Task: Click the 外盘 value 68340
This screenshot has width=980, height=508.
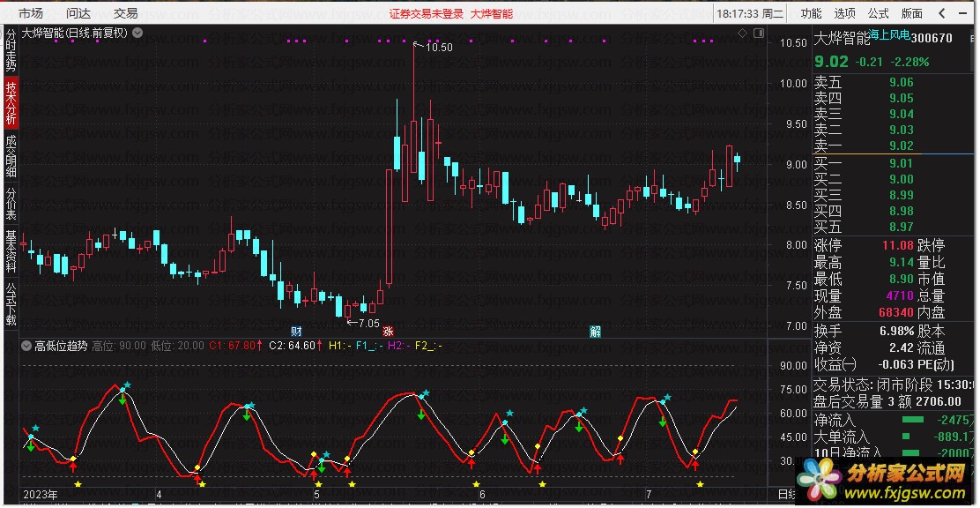Action: click(895, 312)
